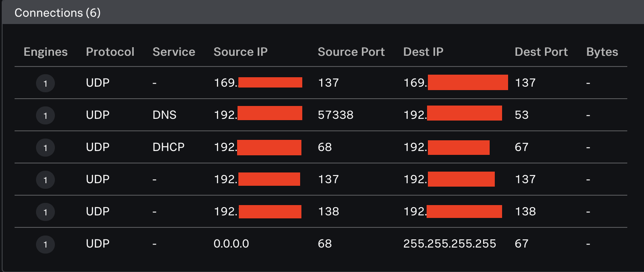The image size is (644, 272).
Task: Sort the table by Bytes column
Action: pos(602,51)
